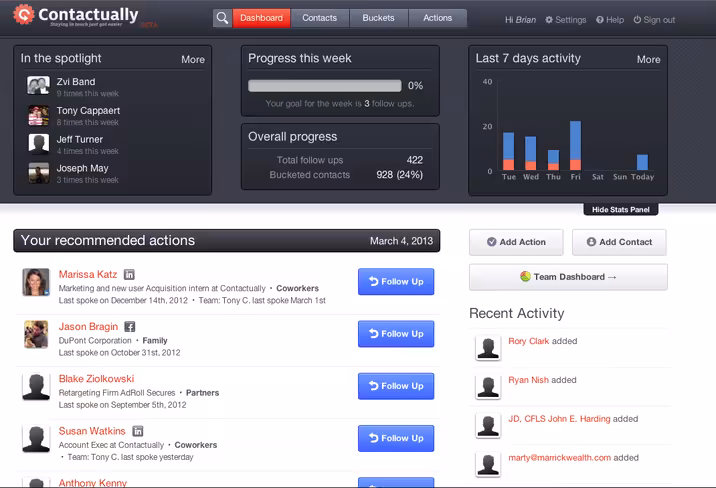This screenshot has width=716, height=488.
Task: Click Jeff Turner's spotlight avatar
Action: click(x=39, y=144)
